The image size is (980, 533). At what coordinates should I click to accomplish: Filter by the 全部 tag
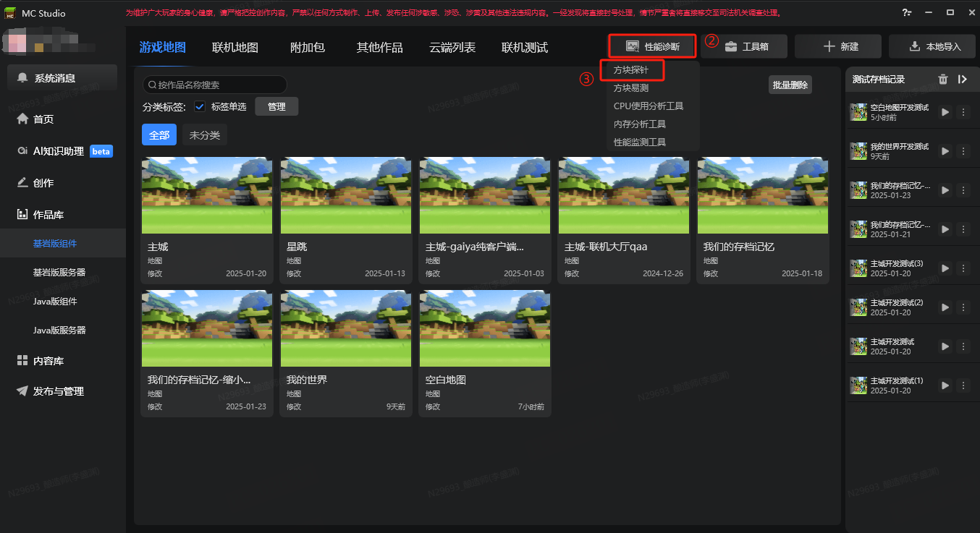(159, 135)
